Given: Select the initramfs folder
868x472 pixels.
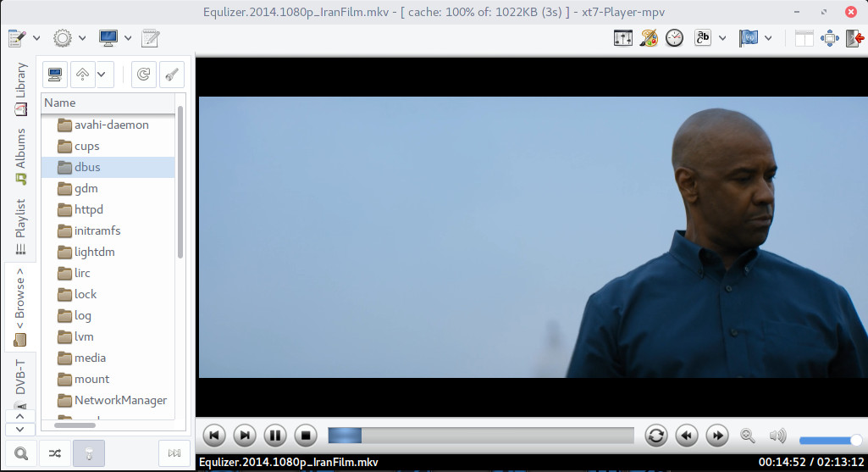Looking at the screenshot, I should coord(108,230).
